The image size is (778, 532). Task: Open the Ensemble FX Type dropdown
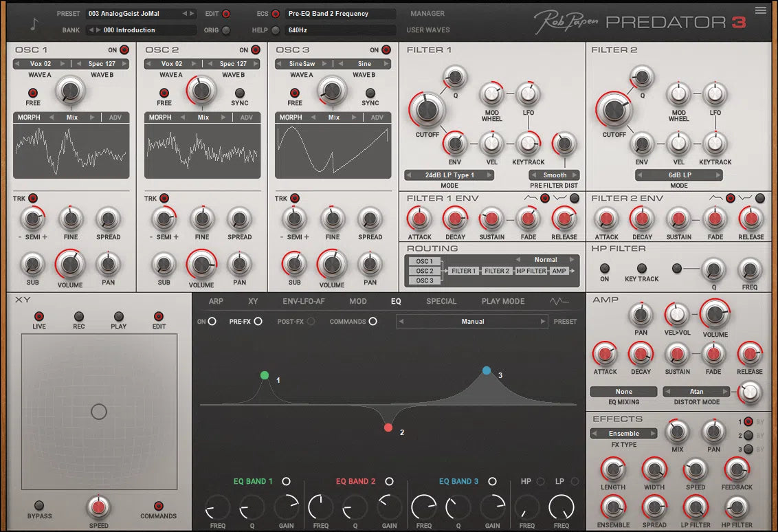(623, 433)
